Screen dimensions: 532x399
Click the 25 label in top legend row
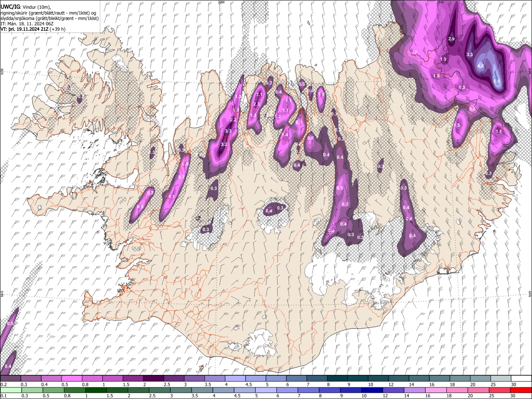pyautogui.click(x=493, y=384)
